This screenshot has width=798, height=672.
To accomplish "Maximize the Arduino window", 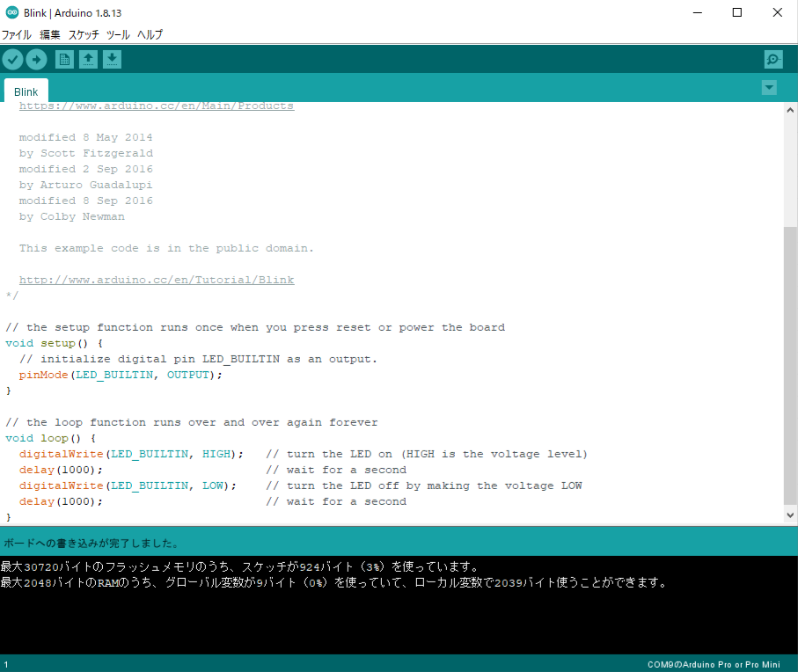I will (737, 12).
